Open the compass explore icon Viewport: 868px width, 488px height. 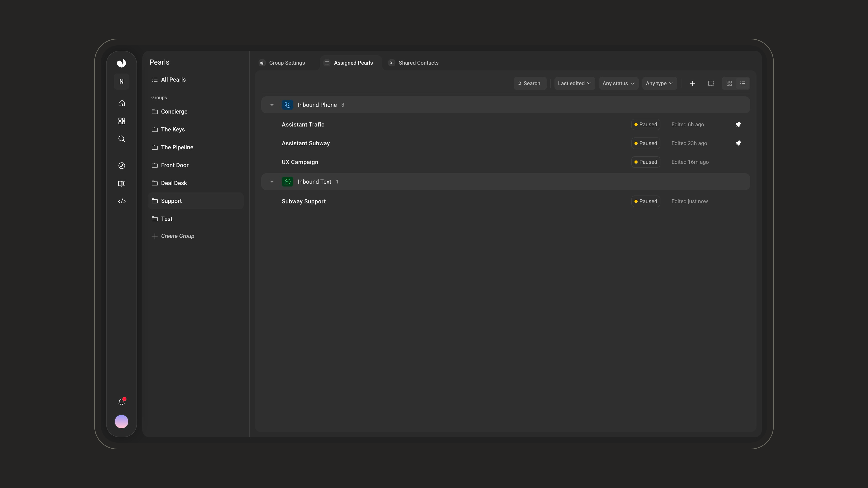coord(122,166)
